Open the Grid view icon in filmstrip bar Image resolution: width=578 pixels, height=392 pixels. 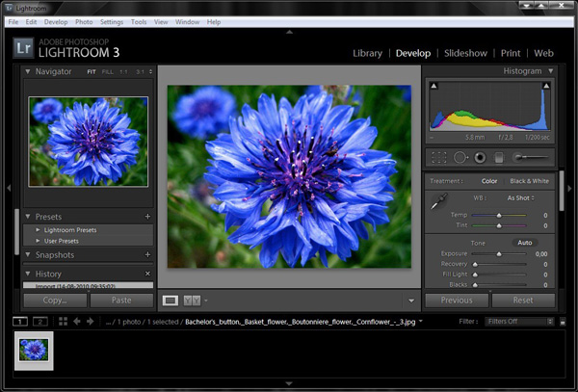[x=63, y=322]
